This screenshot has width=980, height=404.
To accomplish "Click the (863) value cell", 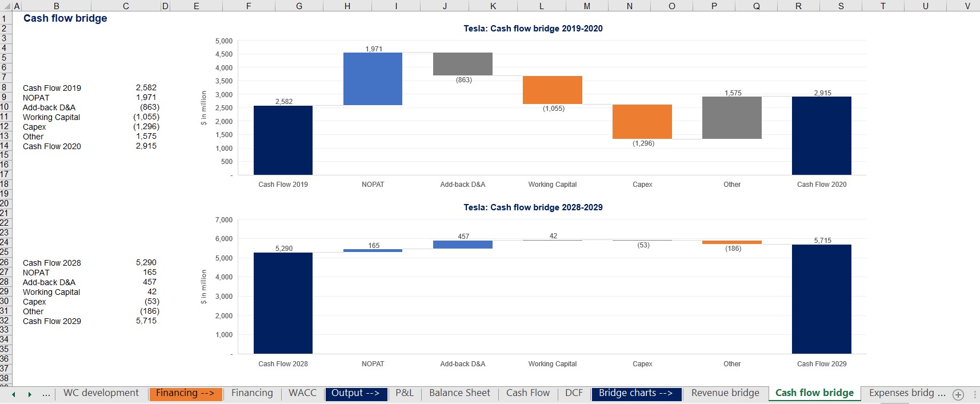I will coord(150,107).
